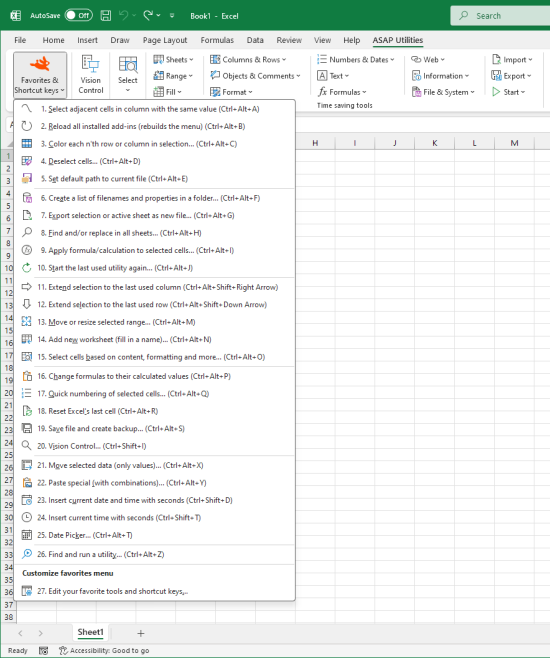Open the Favorites & Shortcut keys button

[x=40, y=75]
